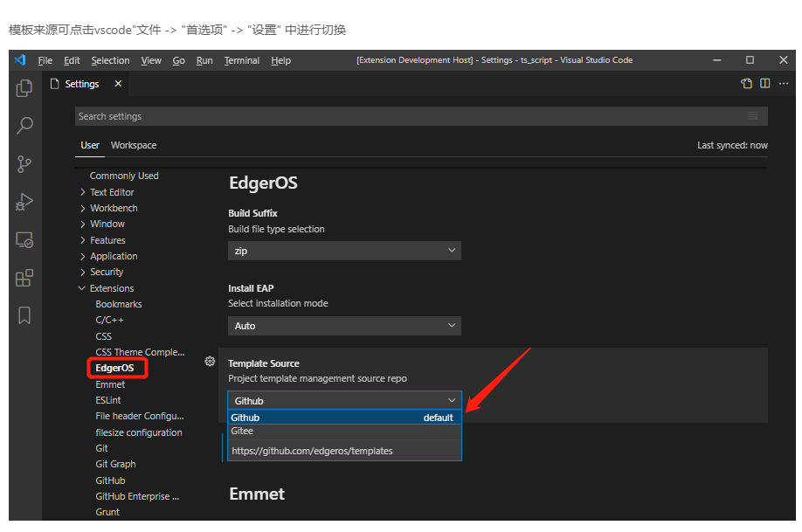
Task: Open the Bookmarks view icon
Action: 24,315
